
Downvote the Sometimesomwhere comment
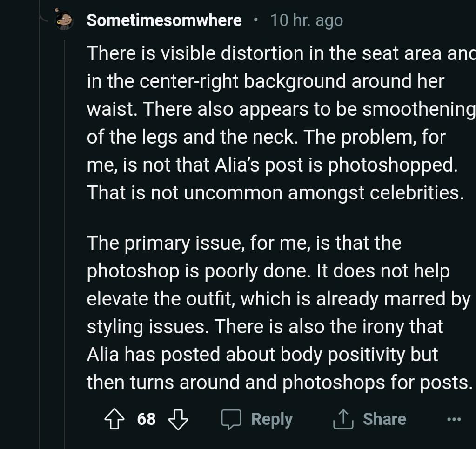click(x=177, y=419)
